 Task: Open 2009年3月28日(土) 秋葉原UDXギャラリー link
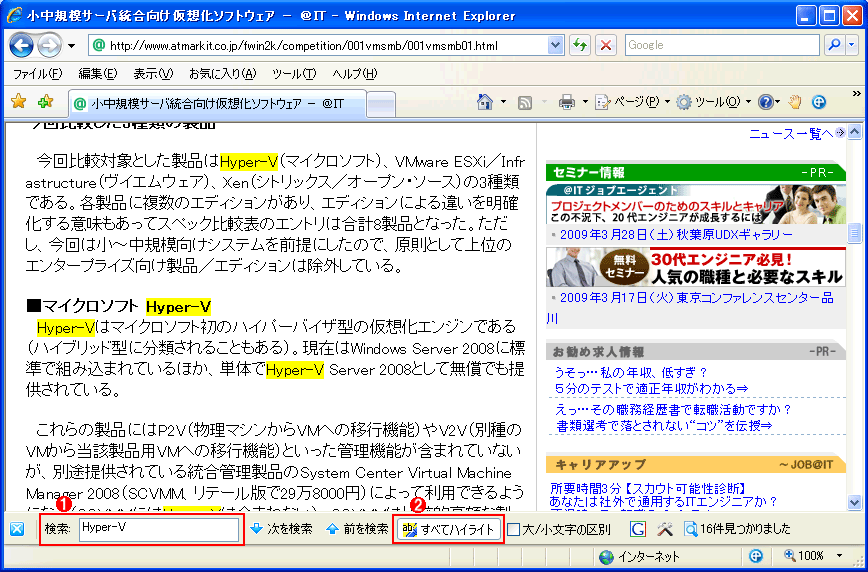pyautogui.click(x=676, y=235)
